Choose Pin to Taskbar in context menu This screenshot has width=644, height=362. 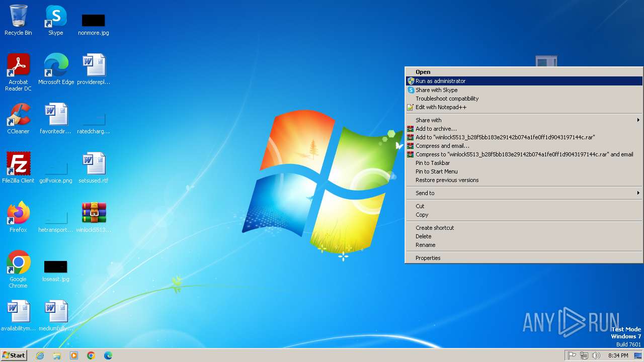click(x=524, y=163)
